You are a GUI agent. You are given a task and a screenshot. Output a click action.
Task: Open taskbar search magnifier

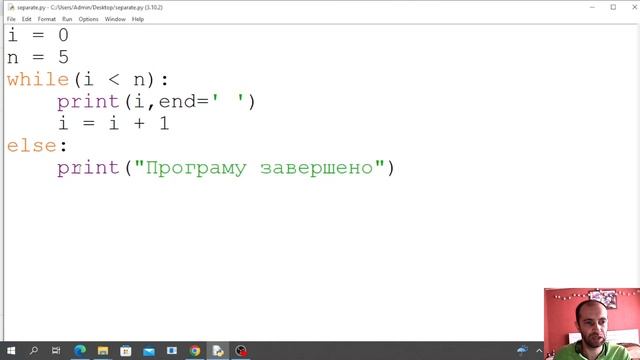tap(34, 351)
